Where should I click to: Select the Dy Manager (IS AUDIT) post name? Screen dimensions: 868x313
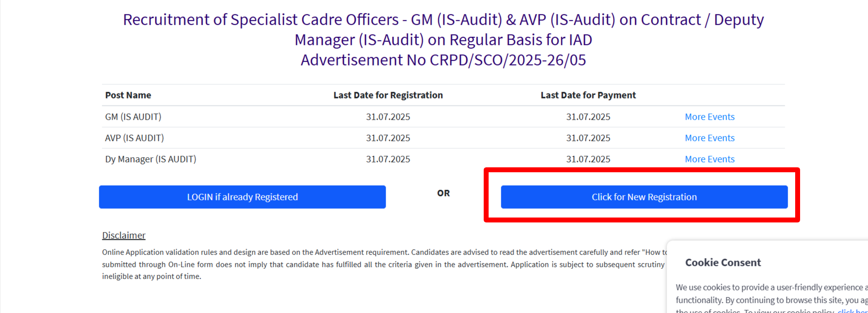[x=151, y=159]
